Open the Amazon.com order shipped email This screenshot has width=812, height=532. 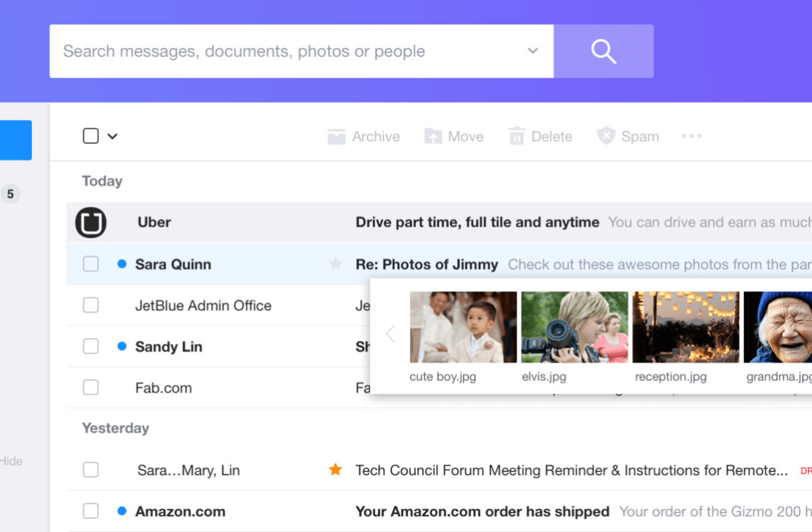coord(482,511)
